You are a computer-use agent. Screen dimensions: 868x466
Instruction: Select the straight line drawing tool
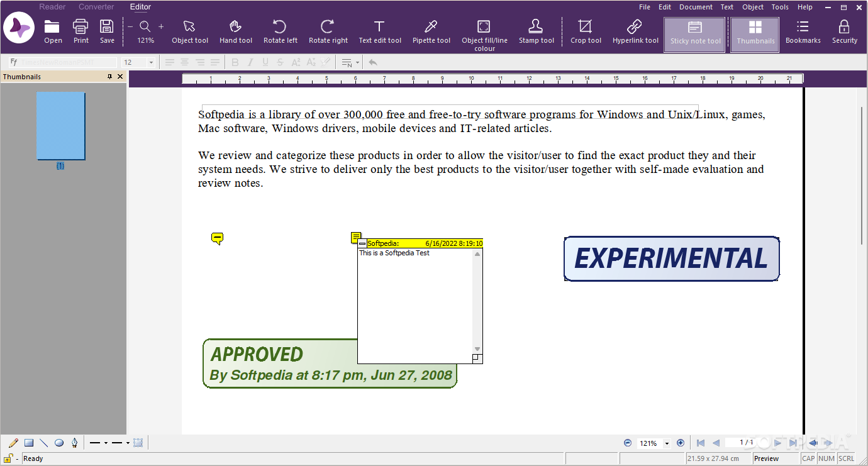(x=44, y=443)
